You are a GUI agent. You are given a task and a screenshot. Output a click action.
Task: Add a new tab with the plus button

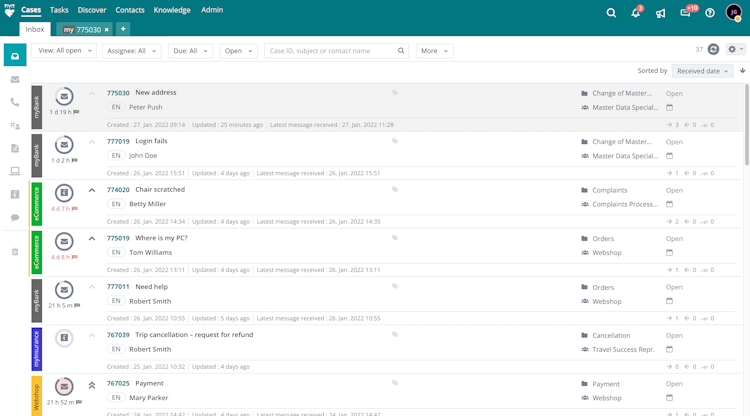click(123, 29)
